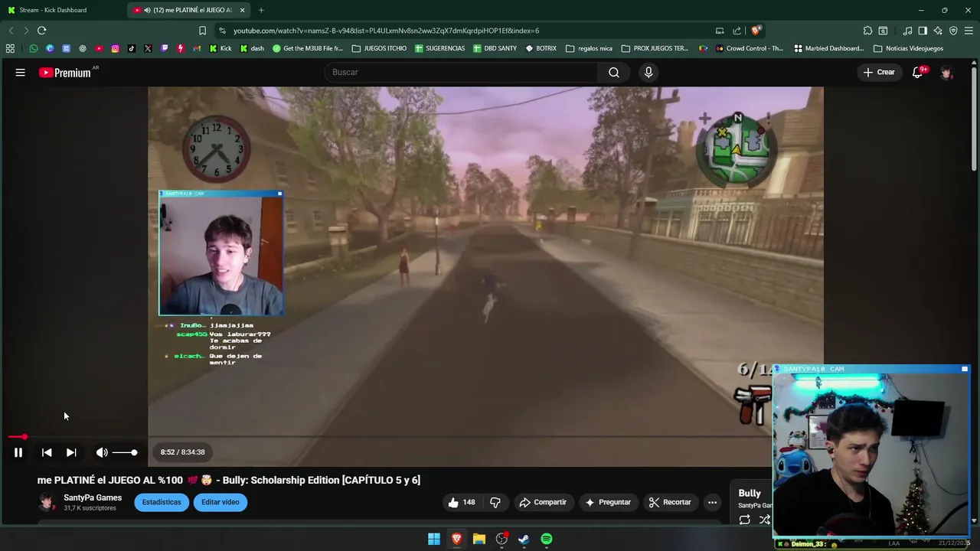Pause the YouTube video

[18, 452]
